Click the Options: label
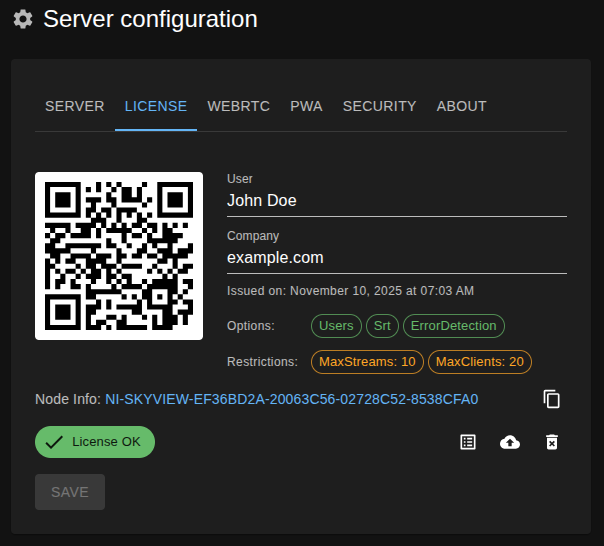 click(251, 326)
